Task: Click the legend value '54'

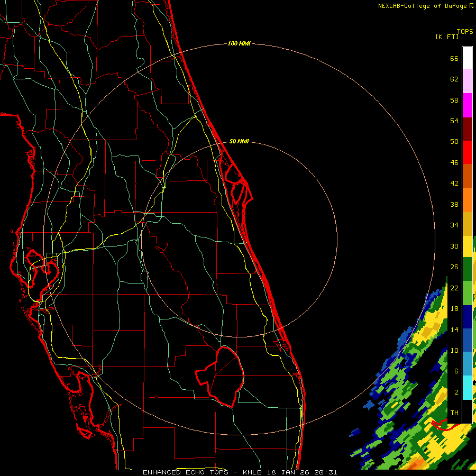Action: tap(454, 121)
